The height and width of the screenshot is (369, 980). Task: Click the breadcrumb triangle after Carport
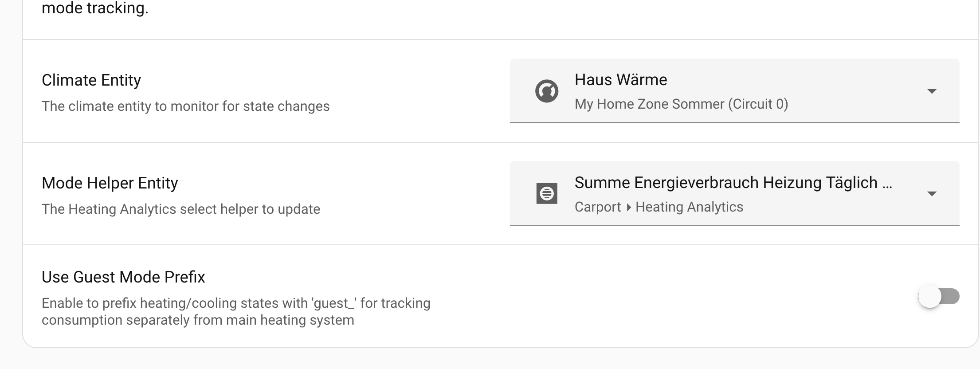point(628,207)
